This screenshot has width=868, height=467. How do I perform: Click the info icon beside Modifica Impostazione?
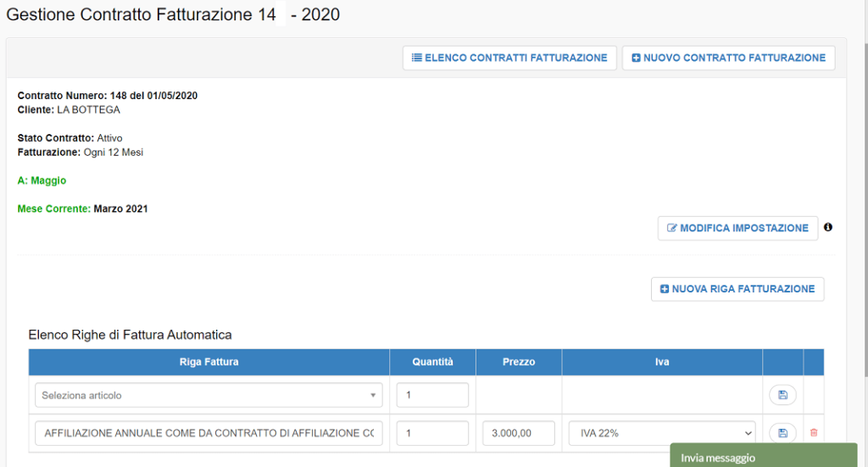828,227
